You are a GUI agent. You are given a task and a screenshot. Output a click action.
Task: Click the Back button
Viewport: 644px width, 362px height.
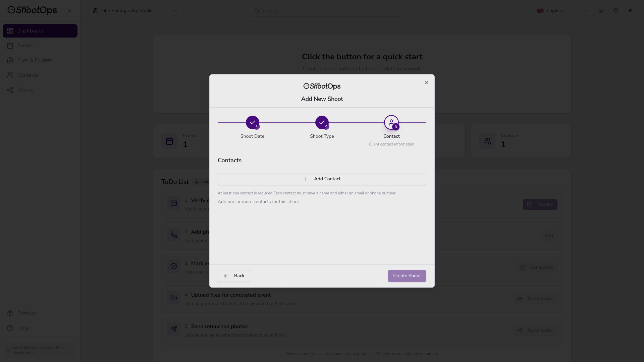tap(234, 276)
